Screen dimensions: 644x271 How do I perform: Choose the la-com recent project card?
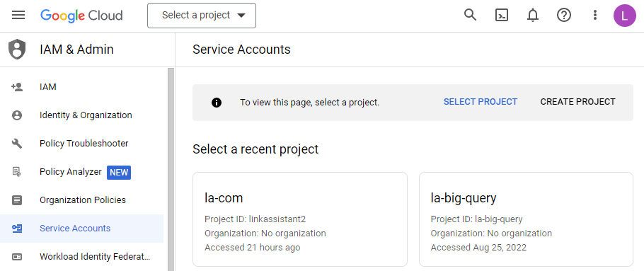pyautogui.click(x=300, y=219)
